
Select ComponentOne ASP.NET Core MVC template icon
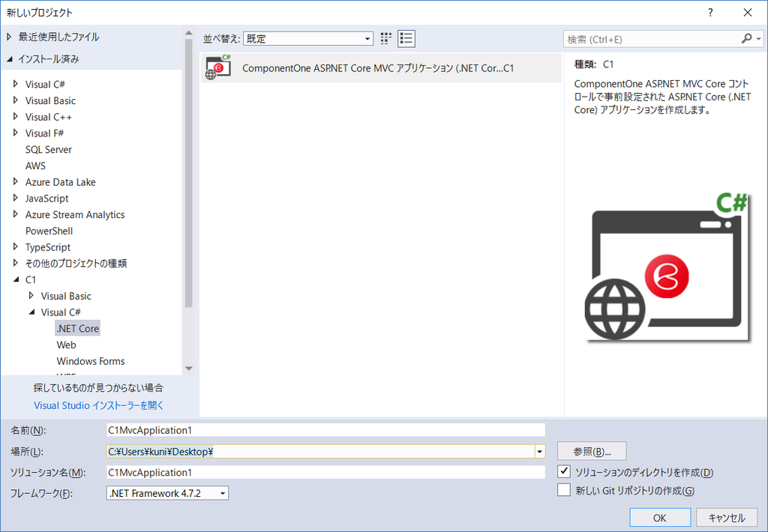coord(218,67)
